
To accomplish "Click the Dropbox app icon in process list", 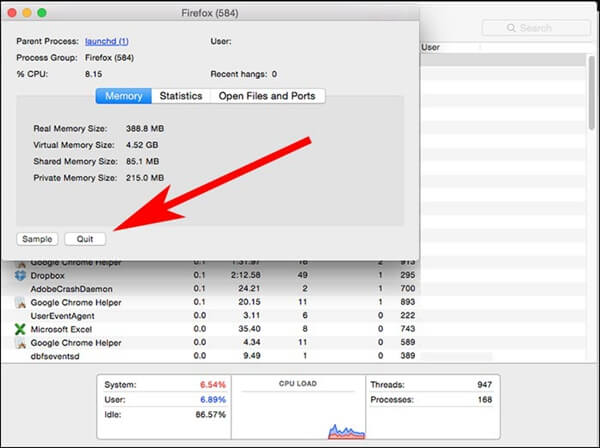I will [x=20, y=275].
